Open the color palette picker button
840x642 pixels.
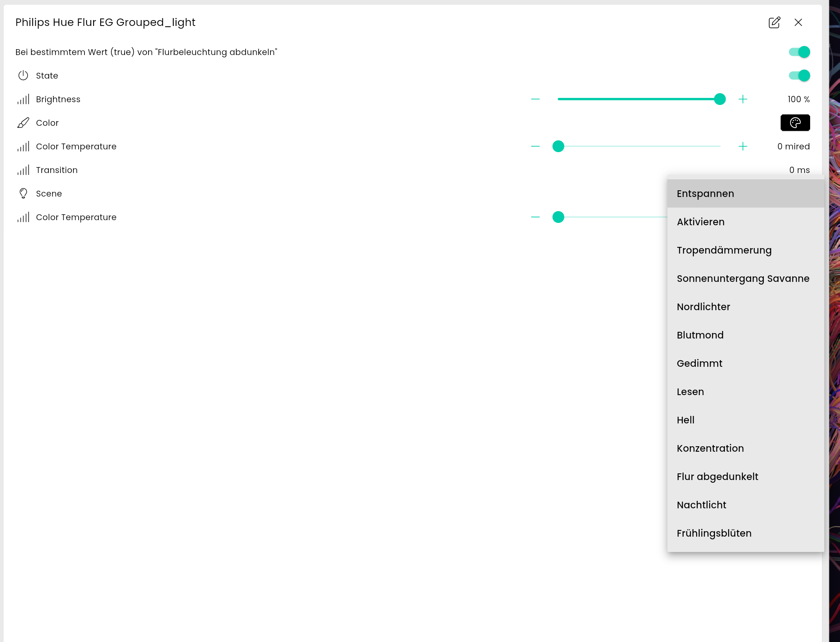(x=795, y=123)
